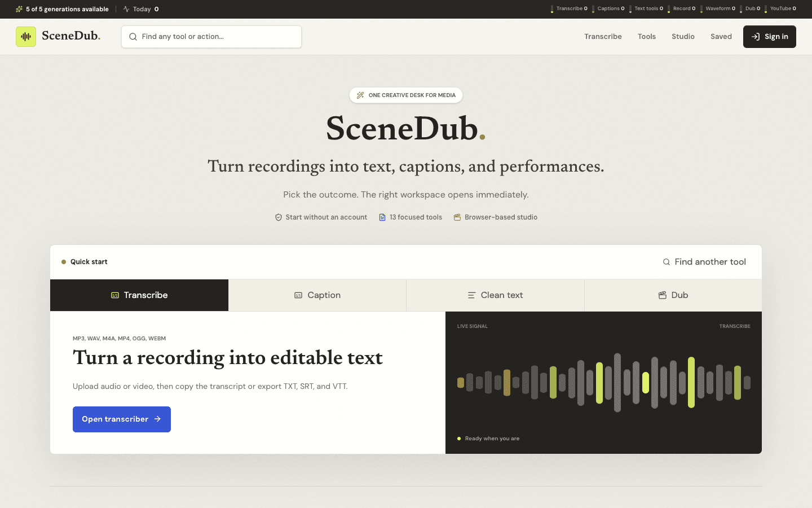This screenshot has width=812, height=508.
Task: Select the Transcribe quick start tab
Action: coord(139,295)
